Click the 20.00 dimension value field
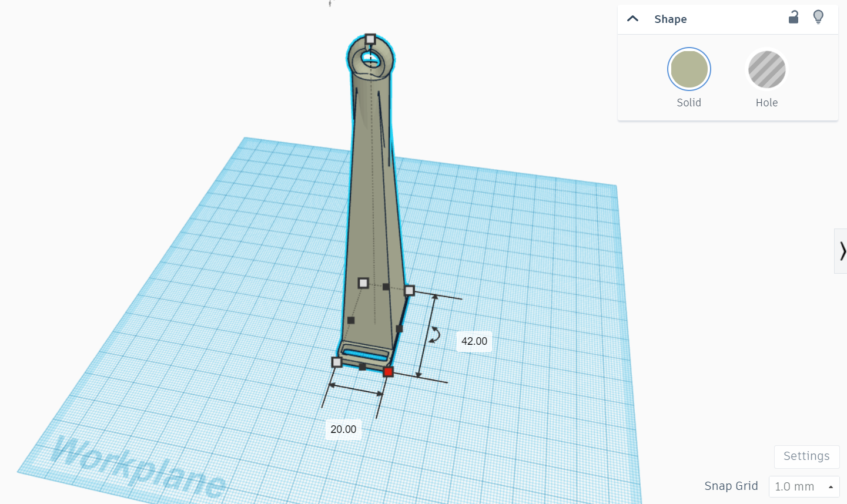Image resolution: width=847 pixels, height=504 pixels. coord(343,429)
